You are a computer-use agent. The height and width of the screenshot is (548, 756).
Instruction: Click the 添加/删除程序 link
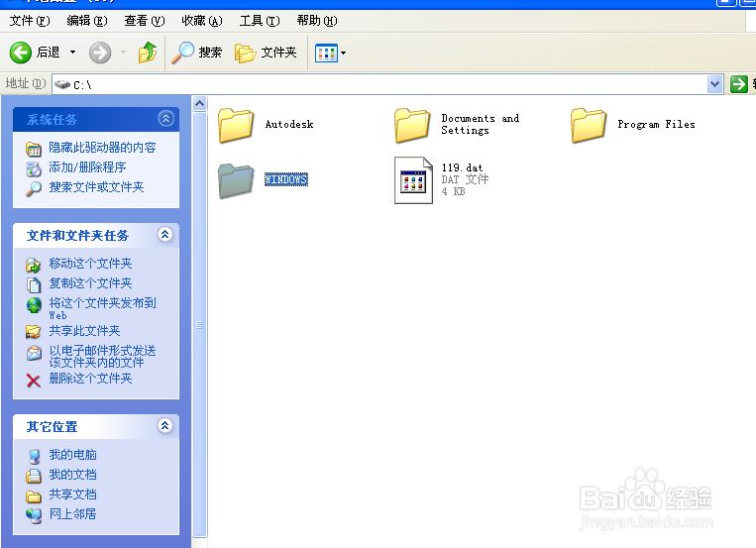tap(87, 167)
